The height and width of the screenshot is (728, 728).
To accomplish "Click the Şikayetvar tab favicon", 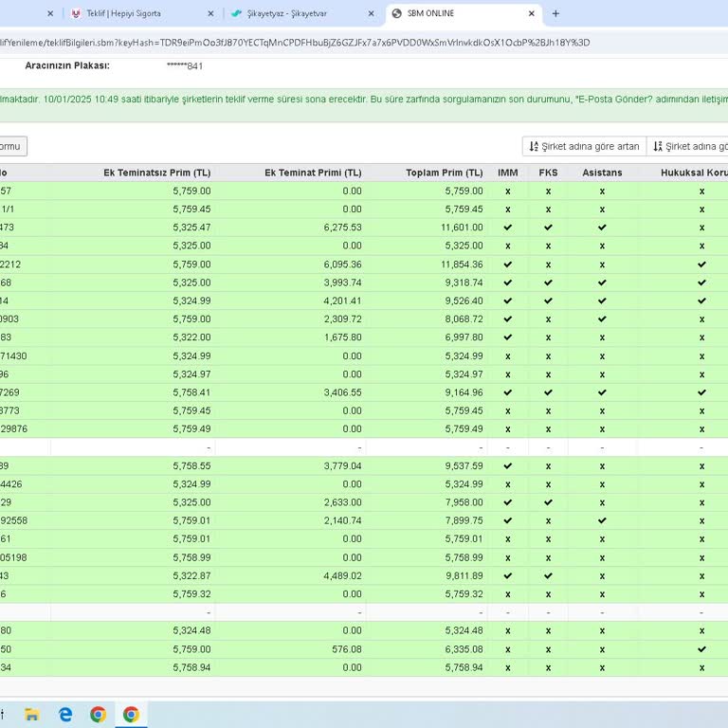I will point(236,13).
